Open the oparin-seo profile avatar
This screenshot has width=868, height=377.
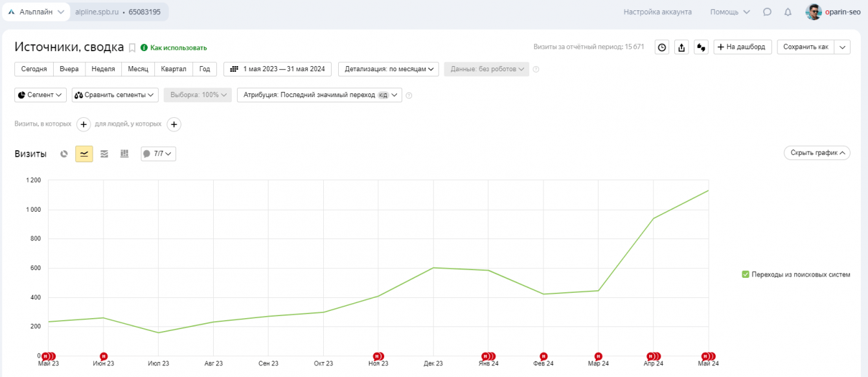pyautogui.click(x=814, y=12)
